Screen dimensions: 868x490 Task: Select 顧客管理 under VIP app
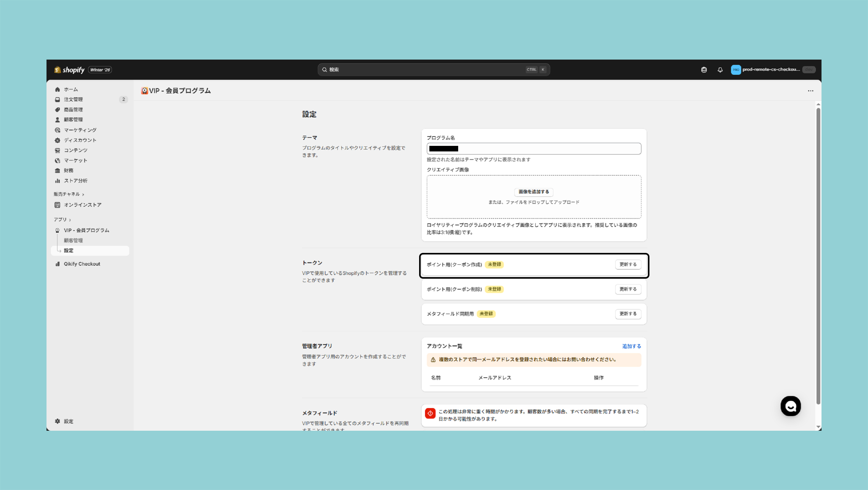73,241
